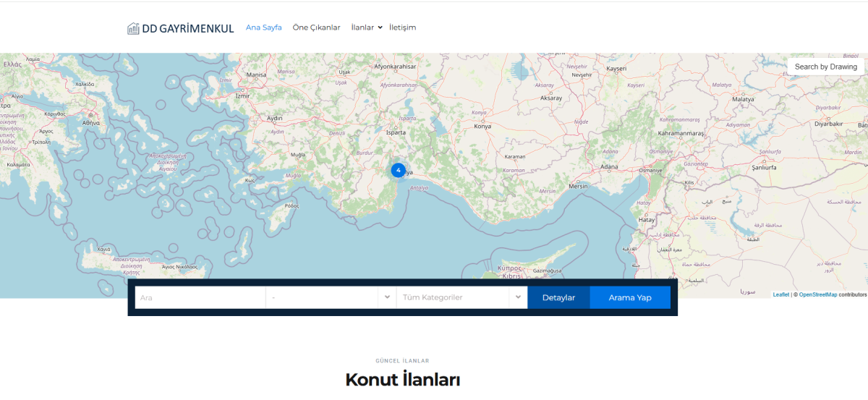This screenshot has width=868, height=400.
Task: Click the arrow icon of the Tüm Kategoriler field
Action: (519, 297)
